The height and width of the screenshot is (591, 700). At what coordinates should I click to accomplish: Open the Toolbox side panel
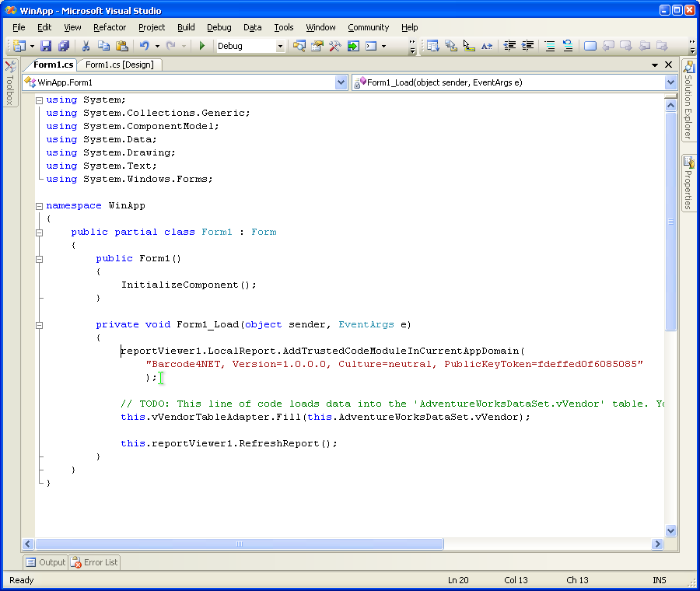coord(10,83)
